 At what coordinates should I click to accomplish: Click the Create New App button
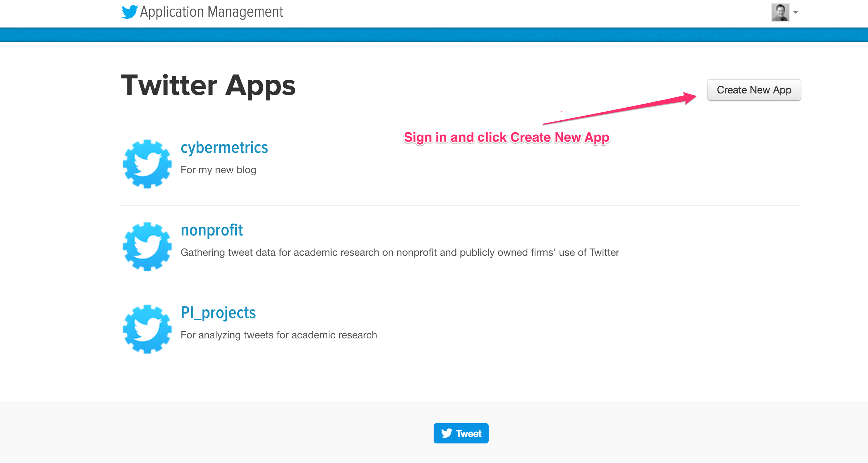click(754, 90)
